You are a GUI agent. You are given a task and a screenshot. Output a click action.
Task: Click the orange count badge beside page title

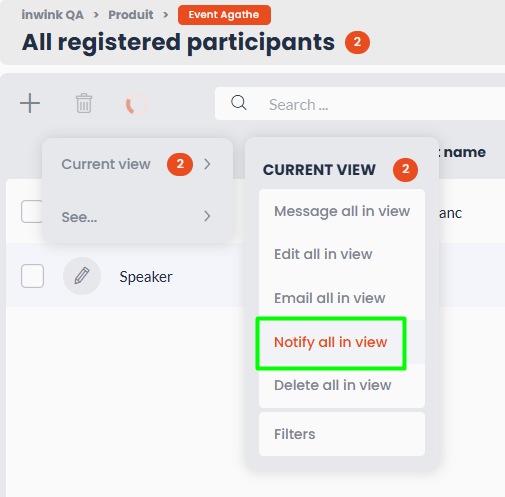[357, 42]
